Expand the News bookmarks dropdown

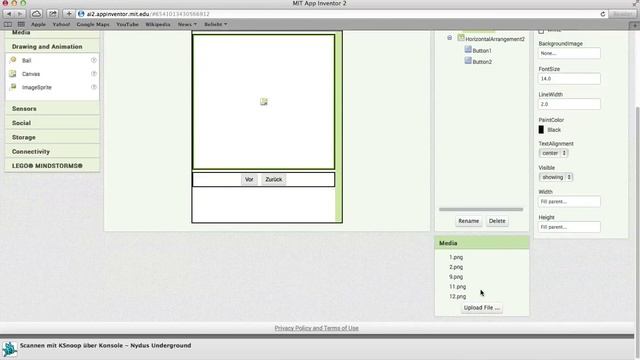click(x=187, y=24)
